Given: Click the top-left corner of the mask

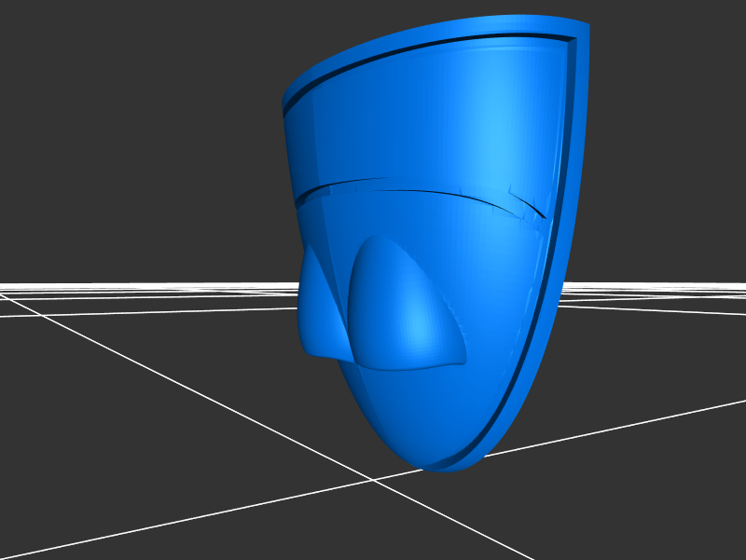Looking at the screenshot, I should coord(285,93).
